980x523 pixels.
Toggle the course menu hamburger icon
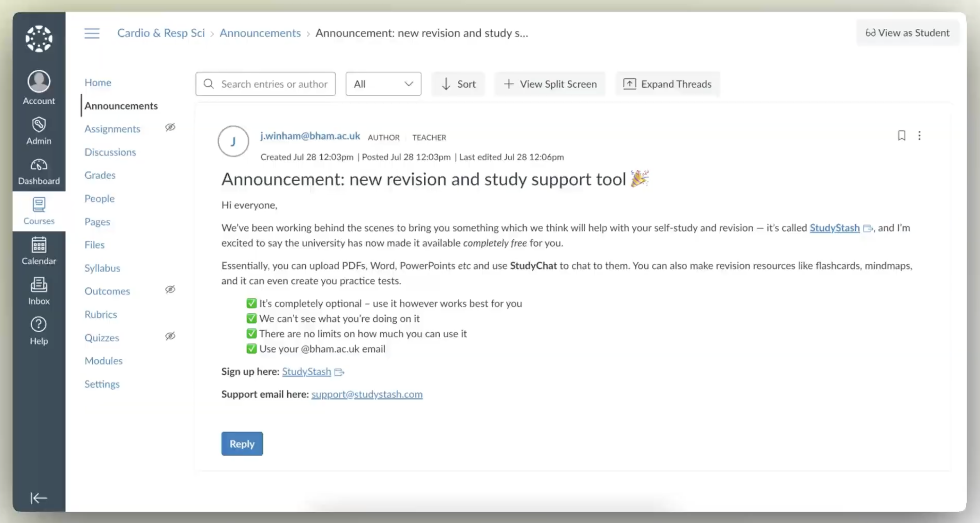92,33
